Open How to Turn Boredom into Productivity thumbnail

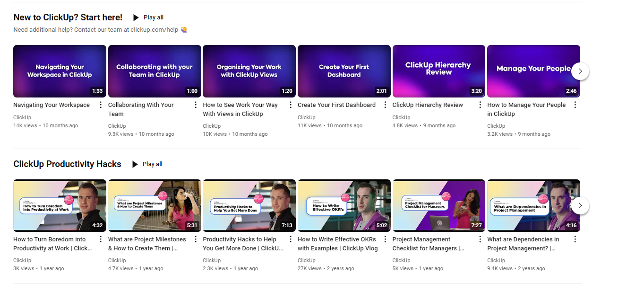(x=60, y=205)
